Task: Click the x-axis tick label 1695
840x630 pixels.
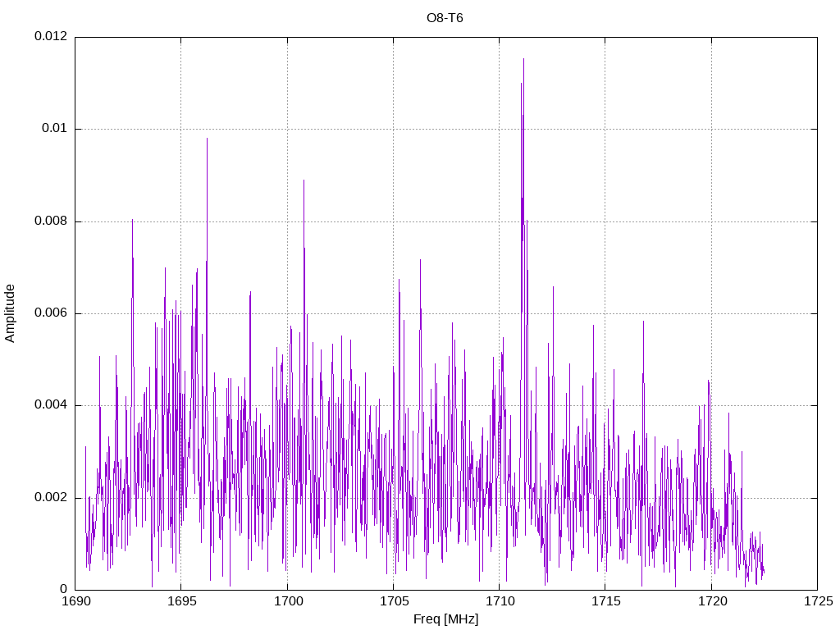Action: [x=181, y=601]
